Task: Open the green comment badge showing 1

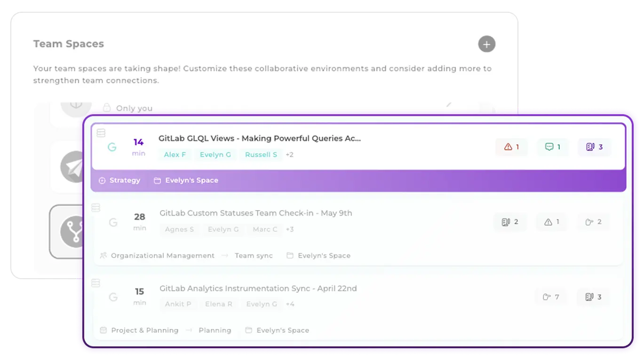Action: pos(552,147)
